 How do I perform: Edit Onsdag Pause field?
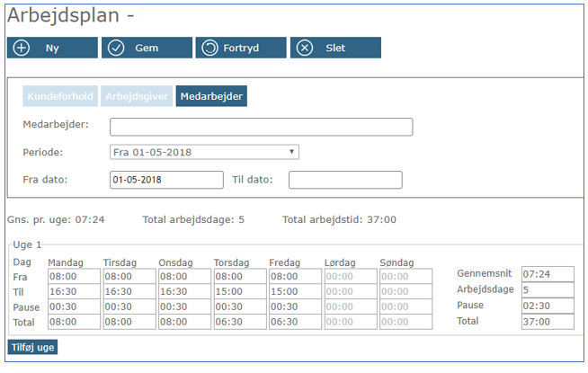click(x=185, y=306)
